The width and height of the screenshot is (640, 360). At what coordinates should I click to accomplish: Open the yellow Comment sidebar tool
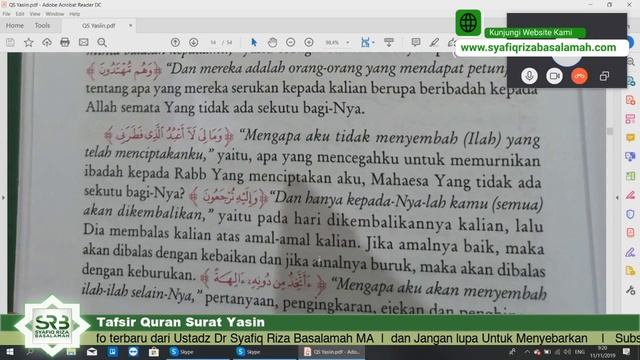click(631, 138)
